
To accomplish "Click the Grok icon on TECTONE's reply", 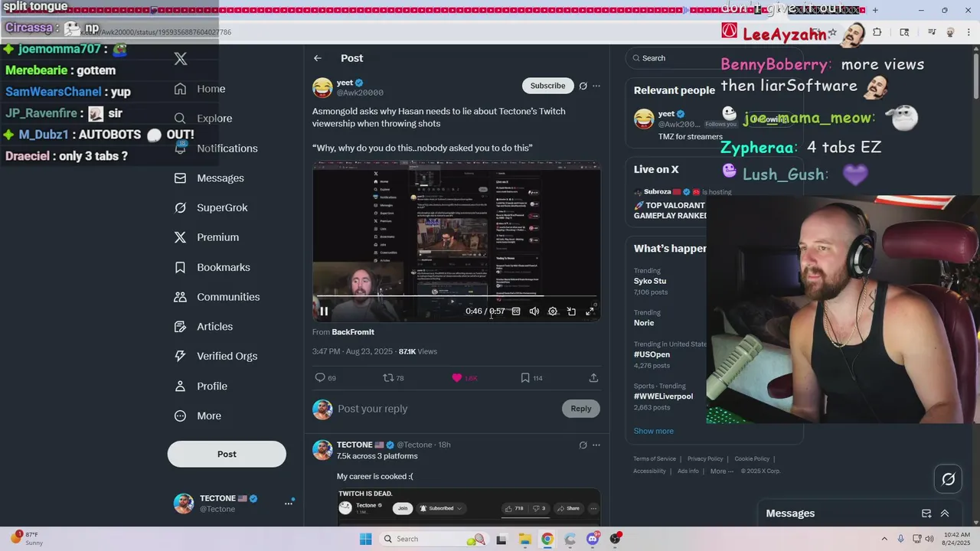I will click(x=583, y=445).
